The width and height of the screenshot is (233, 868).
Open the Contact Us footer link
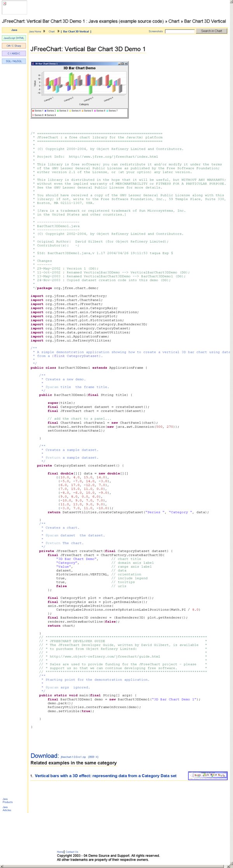click(72, 852)
